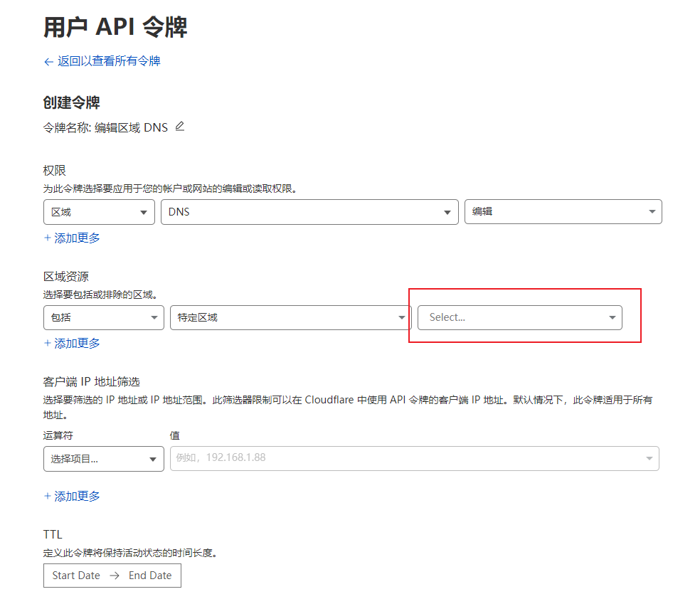Open the Select... zone picker dropdown
The height and width of the screenshot is (604, 700).
coord(519,317)
